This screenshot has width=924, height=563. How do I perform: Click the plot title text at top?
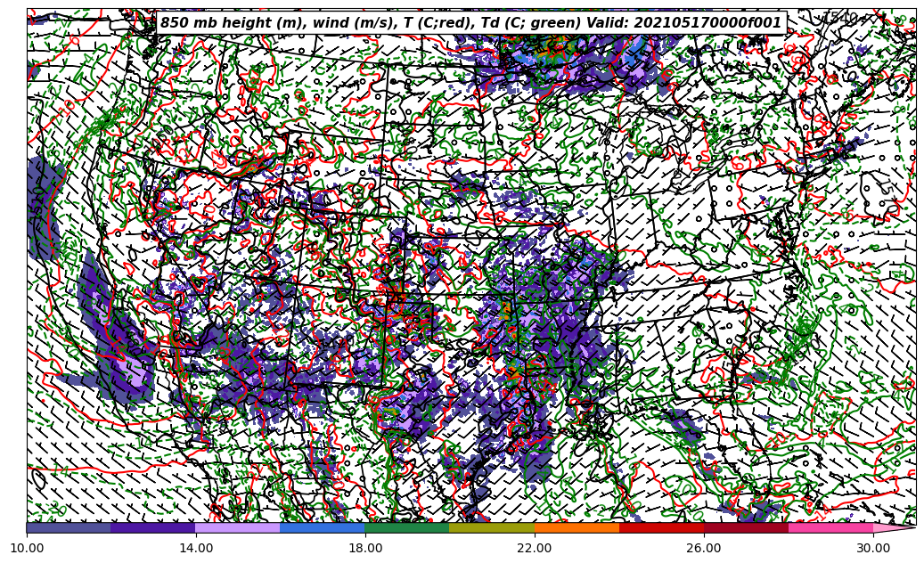[470, 23]
